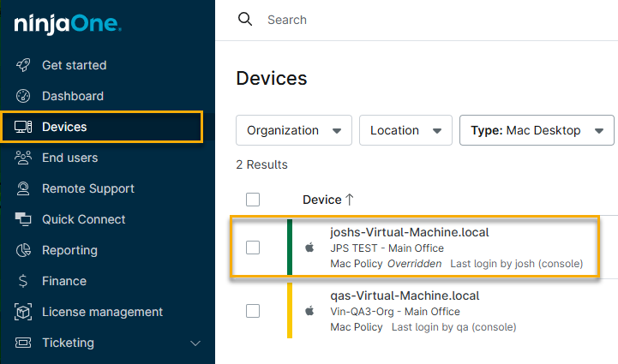
Task: Sort by the Device column header
Action: click(324, 200)
